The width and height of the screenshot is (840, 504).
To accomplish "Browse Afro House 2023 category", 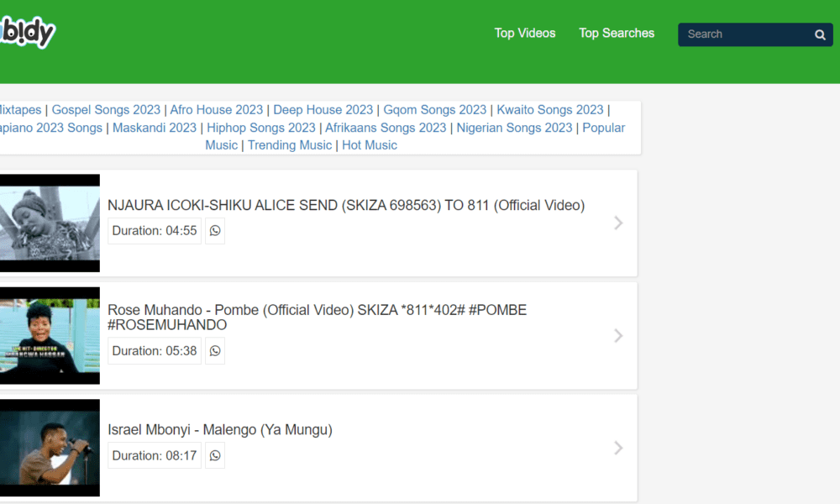I will (217, 110).
